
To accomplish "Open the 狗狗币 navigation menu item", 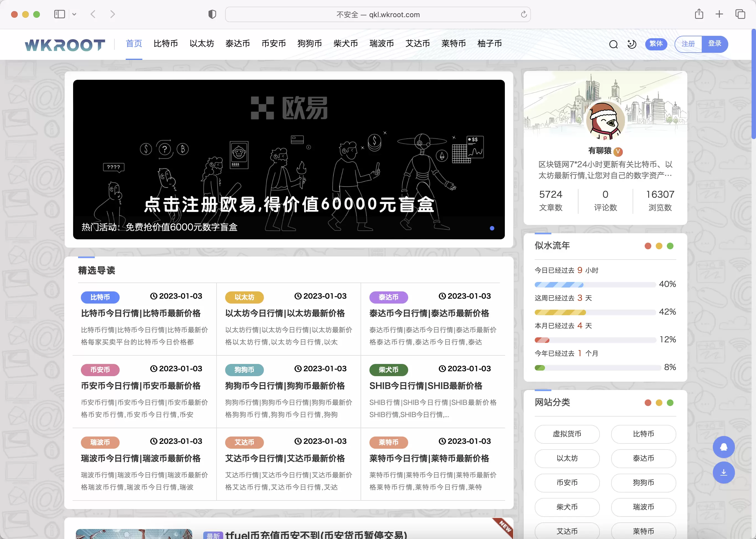I will (x=310, y=43).
